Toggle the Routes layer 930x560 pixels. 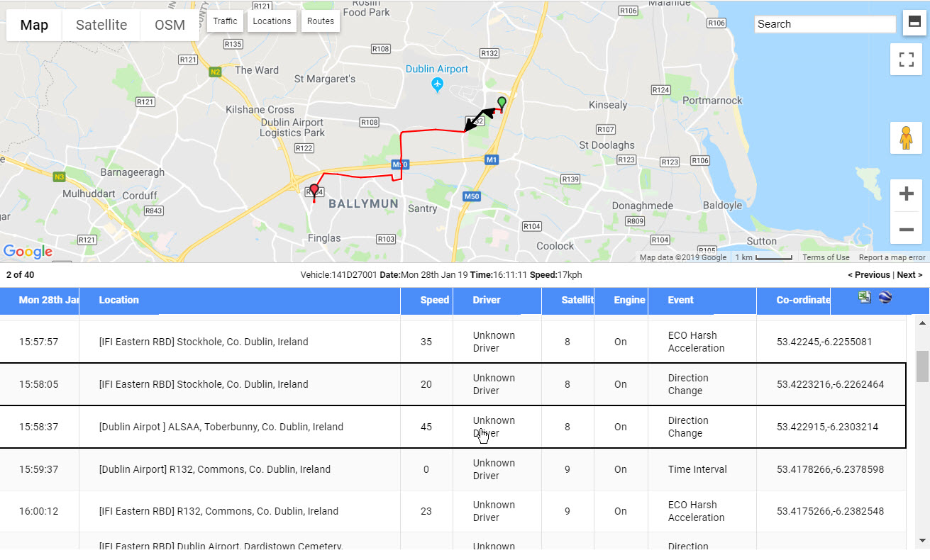[321, 21]
